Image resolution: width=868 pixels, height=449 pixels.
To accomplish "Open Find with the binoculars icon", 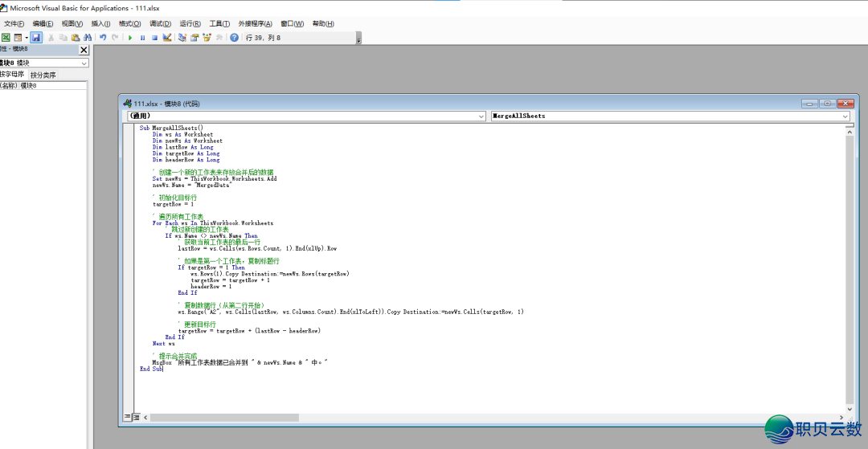I will click(x=88, y=38).
